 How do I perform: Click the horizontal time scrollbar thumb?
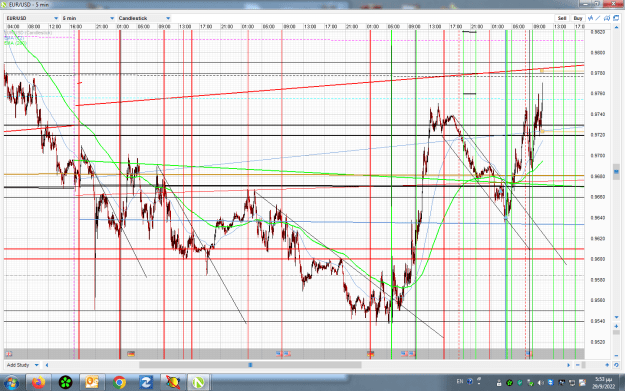pos(250,365)
